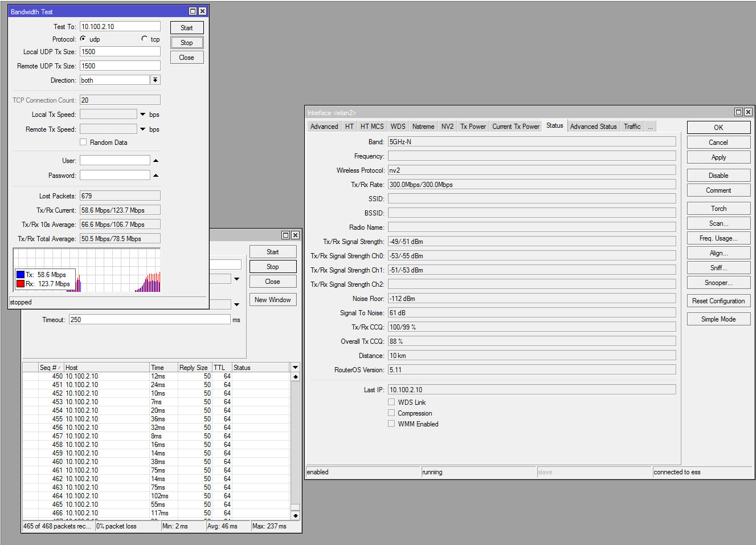
Task: Open column selector arrow in ping table header
Action: pos(295,368)
